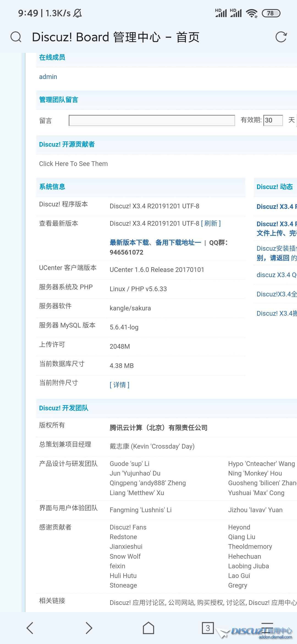297x644 pixels.
Task: Select Linux / PHP v5.6.33 value
Action: pos(138,289)
